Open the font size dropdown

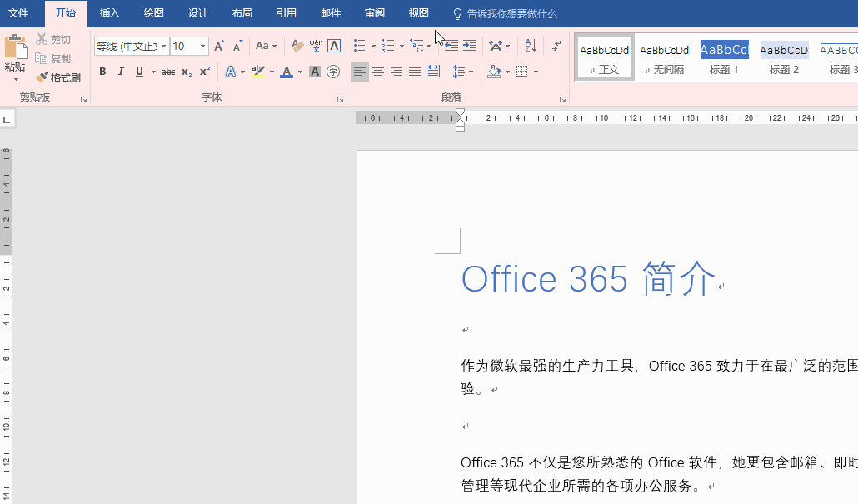pyautogui.click(x=202, y=46)
